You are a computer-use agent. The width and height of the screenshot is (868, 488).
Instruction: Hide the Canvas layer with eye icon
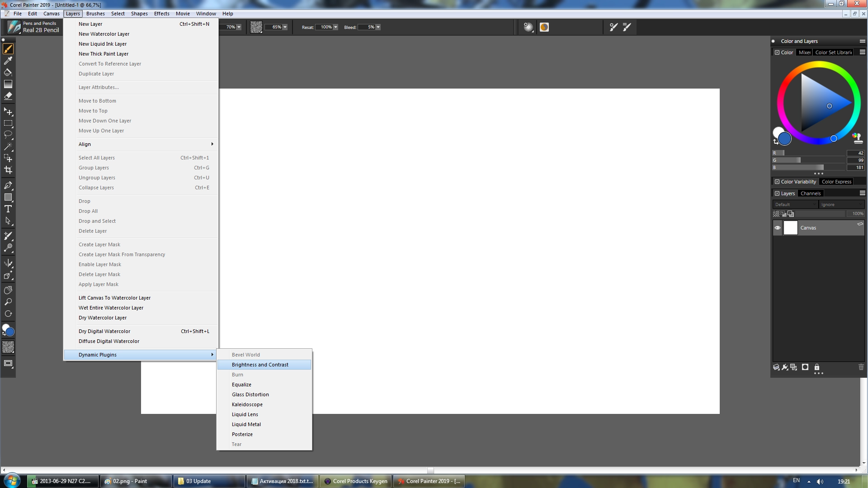click(x=778, y=228)
